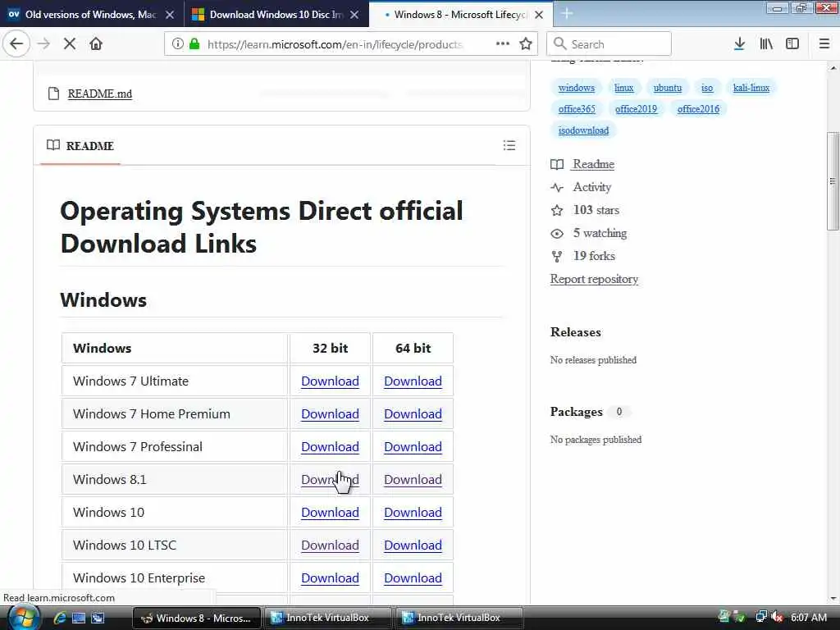Download Windows 10 Enterprise 64 bit

click(x=413, y=578)
